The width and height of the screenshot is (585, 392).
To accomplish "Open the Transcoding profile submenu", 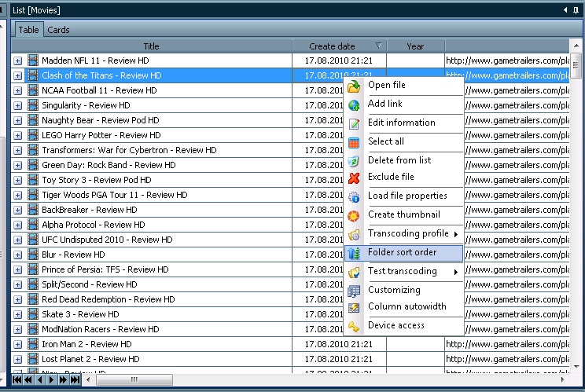I will click(x=408, y=234).
